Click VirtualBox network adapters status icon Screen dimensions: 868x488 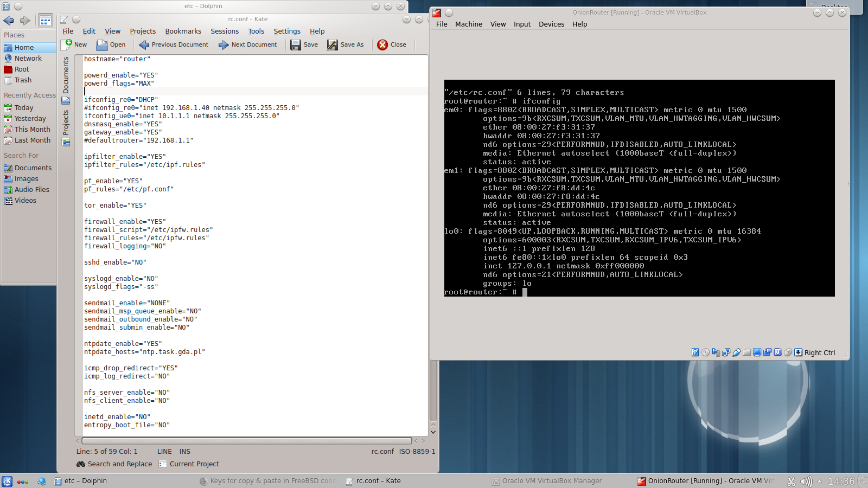(726, 352)
